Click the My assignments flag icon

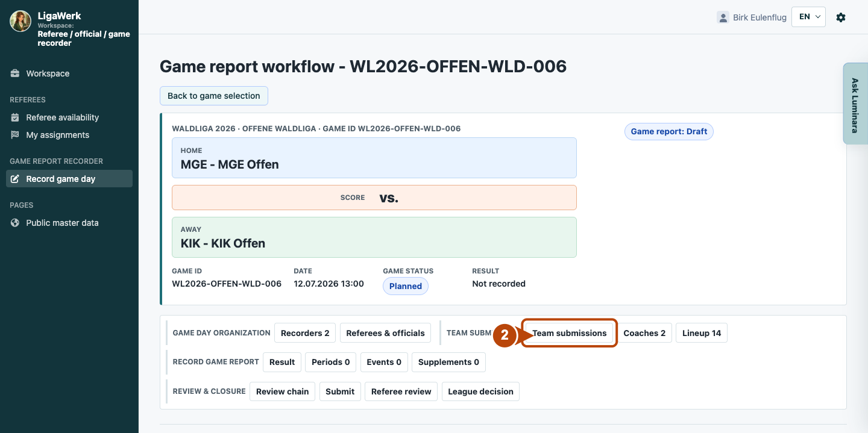tap(15, 135)
